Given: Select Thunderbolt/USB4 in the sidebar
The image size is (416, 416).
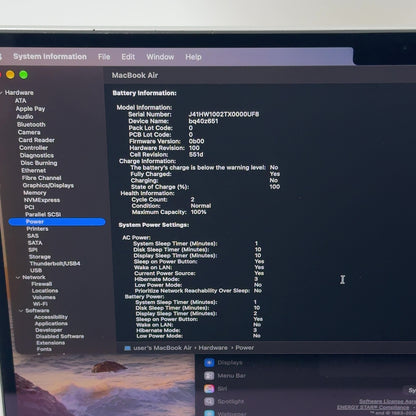Looking at the screenshot, I should [55, 263].
